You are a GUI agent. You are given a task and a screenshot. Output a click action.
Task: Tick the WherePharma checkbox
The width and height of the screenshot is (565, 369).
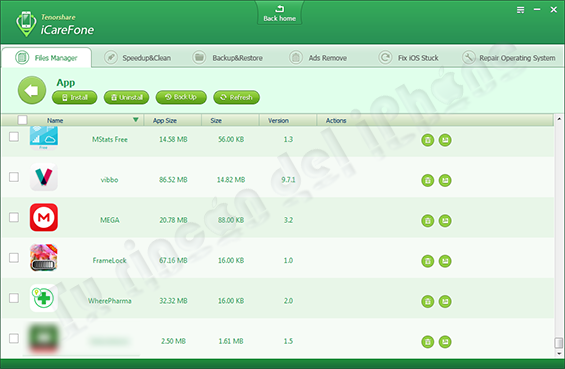[14, 298]
